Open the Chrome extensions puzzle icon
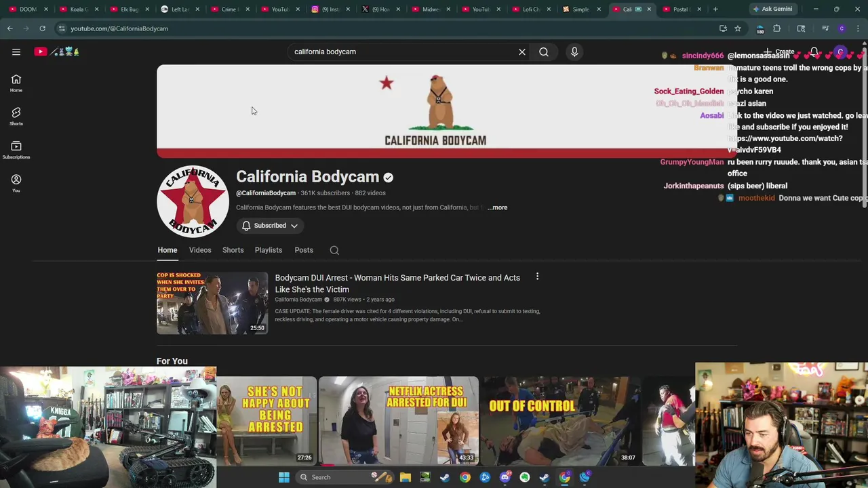 (x=776, y=28)
